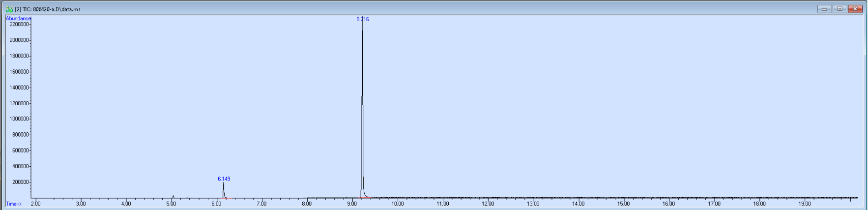868x210 pixels.
Task: Click the 400000 abundance axis value
Action: click(x=21, y=166)
